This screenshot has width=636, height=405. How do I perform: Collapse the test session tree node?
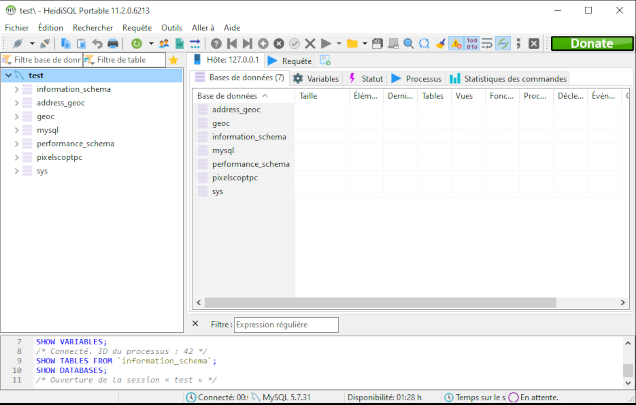9,75
